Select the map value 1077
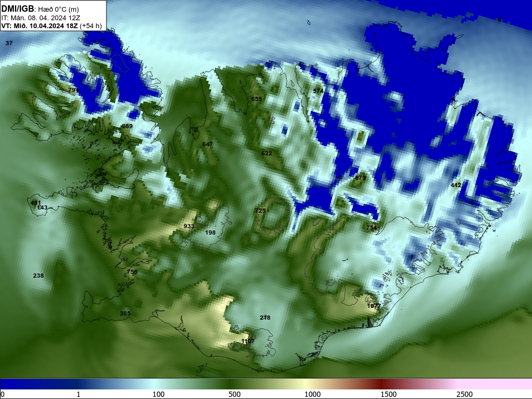This screenshot has width=532, height=399. point(374,306)
